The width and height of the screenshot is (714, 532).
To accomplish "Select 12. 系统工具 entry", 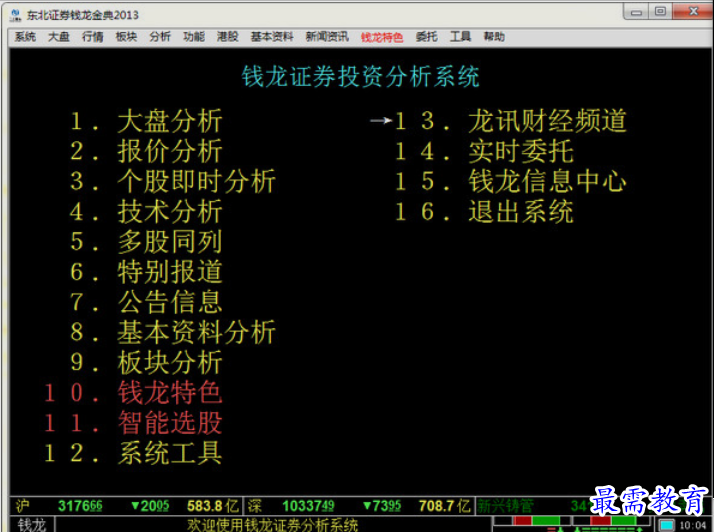I will (133, 453).
